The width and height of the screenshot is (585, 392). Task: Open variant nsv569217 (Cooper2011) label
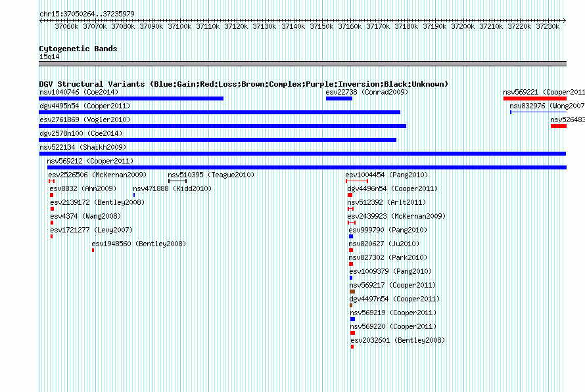click(393, 285)
